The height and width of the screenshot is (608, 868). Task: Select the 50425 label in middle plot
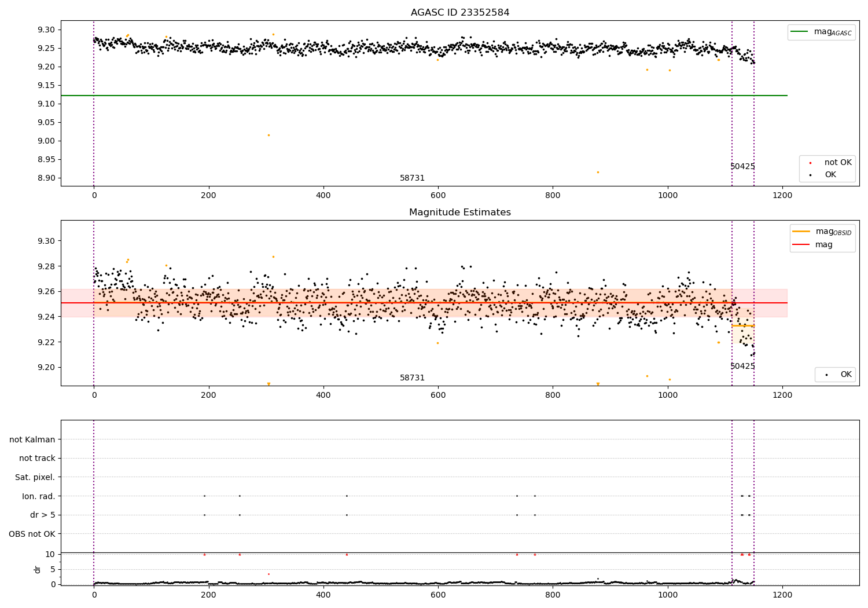[x=742, y=367]
